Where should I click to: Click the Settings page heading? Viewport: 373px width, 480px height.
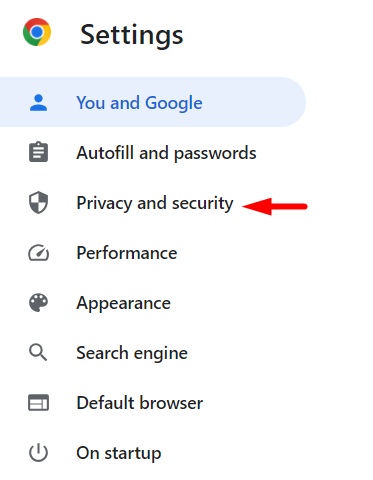(132, 35)
